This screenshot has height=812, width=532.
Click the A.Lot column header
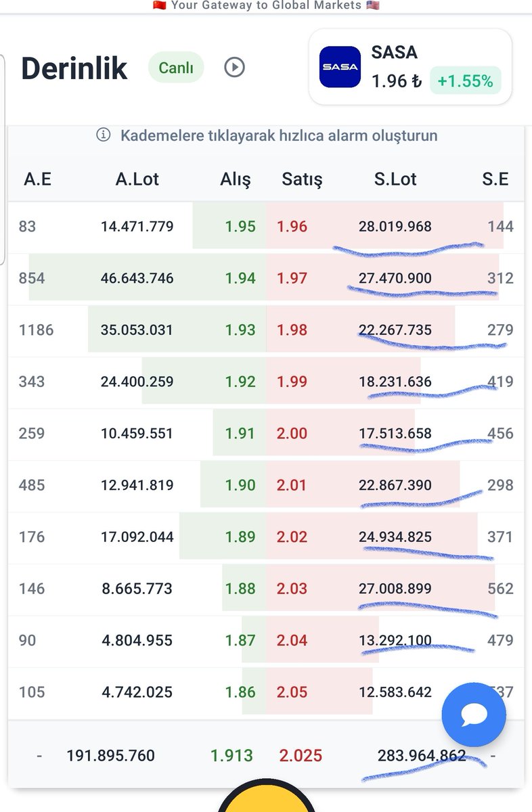pyautogui.click(x=137, y=179)
